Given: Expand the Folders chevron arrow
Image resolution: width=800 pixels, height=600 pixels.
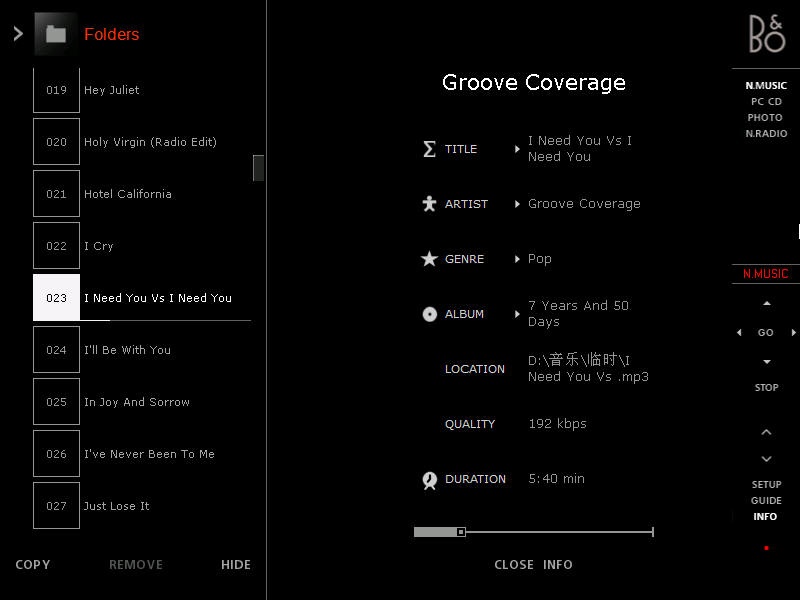Looking at the screenshot, I should tap(18, 34).
